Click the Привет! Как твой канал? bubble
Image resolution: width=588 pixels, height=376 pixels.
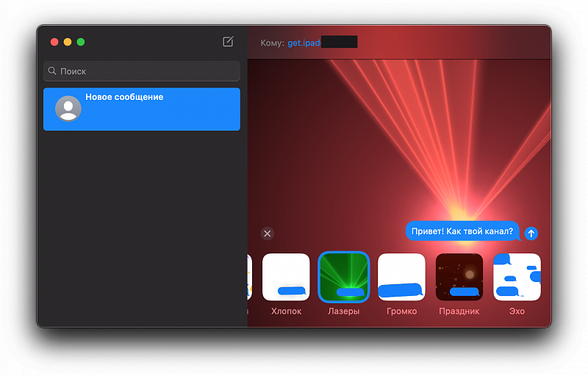[x=463, y=231]
